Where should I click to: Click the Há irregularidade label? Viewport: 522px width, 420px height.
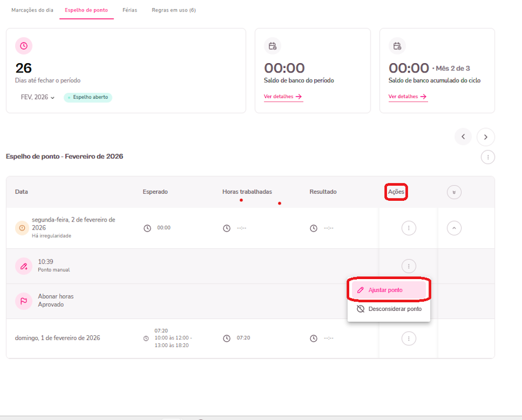(x=52, y=236)
